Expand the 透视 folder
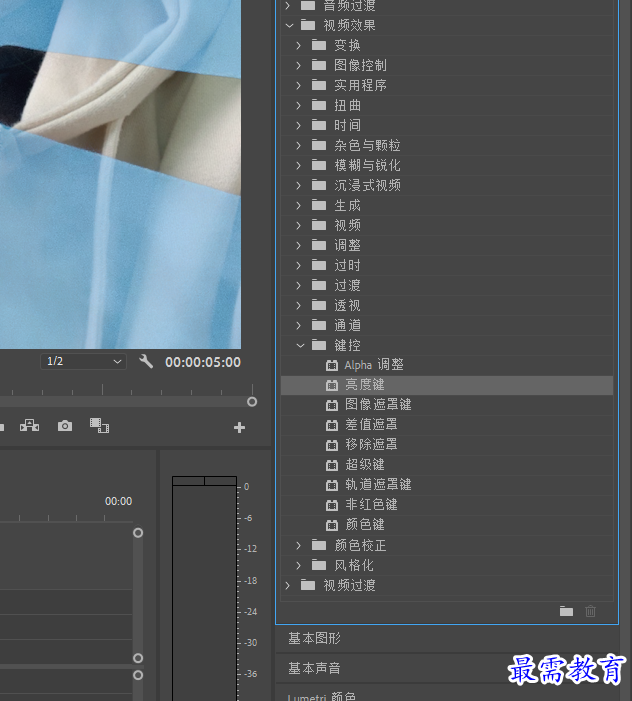Viewport: 632px width, 701px height. 299,305
